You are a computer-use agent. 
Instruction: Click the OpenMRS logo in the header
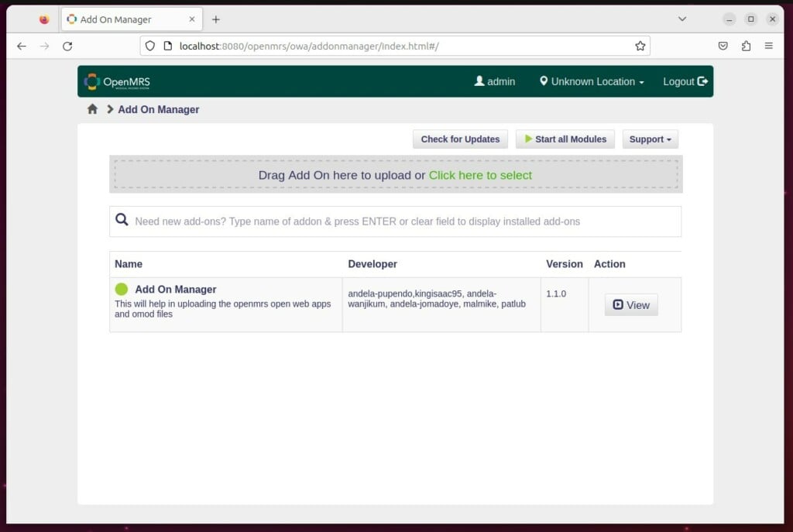pyautogui.click(x=117, y=81)
